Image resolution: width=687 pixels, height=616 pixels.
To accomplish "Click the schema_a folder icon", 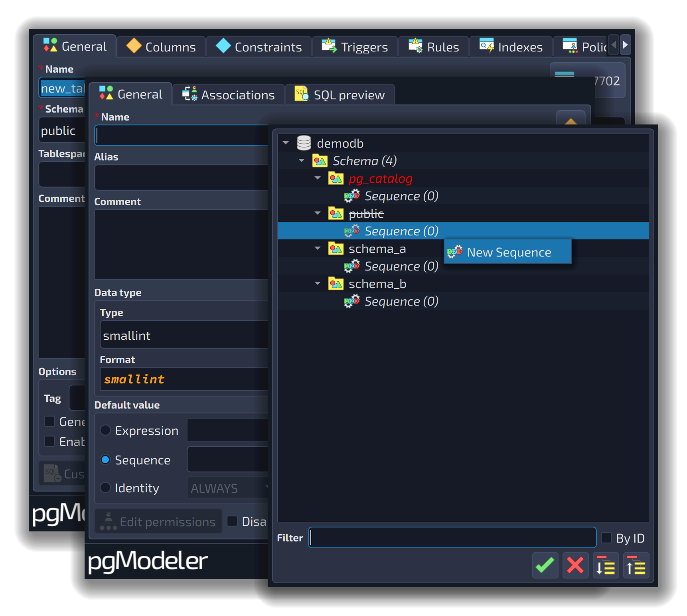I will [x=336, y=249].
